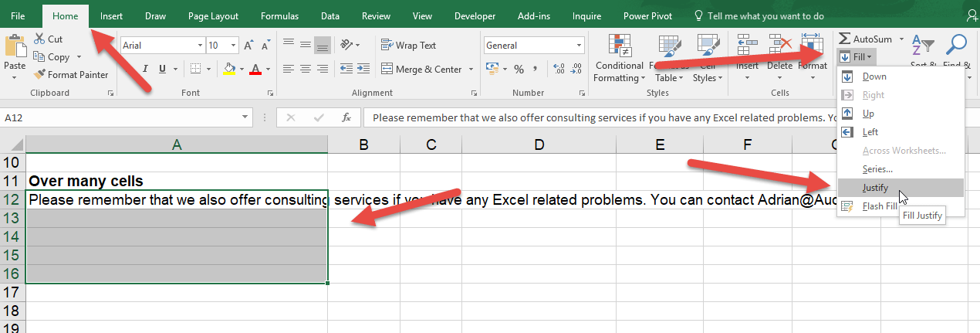Apply the comma style icon
Image resolution: width=980 pixels, height=333 pixels.
(534, 69)
